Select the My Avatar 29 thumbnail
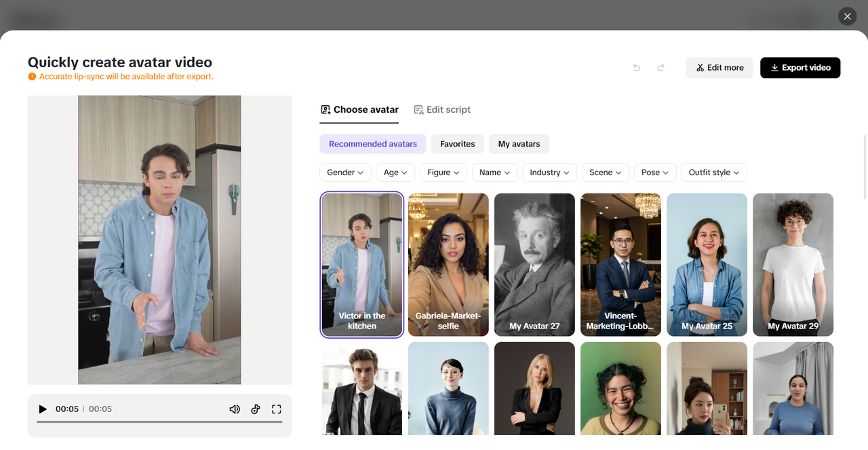This screenshot has width=868, height=450. pos(793,265)
